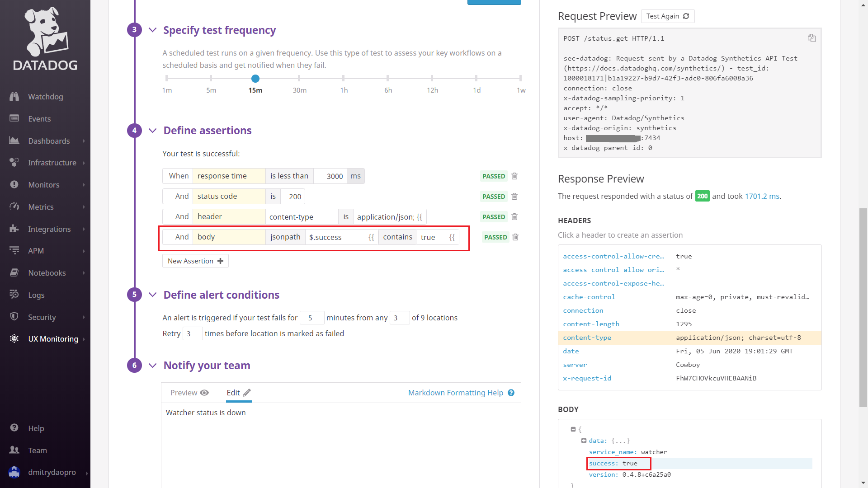868x488 pixels.
Task: Click the Infrastructure icon
Action: [14, 162]
